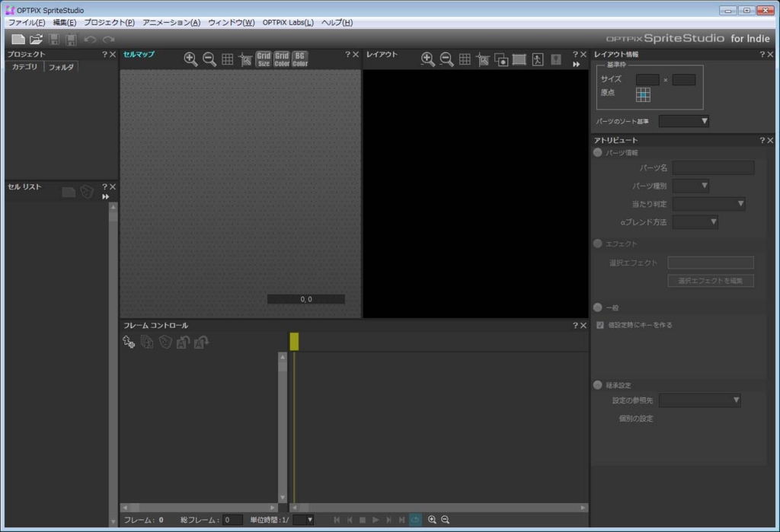This screenshot has height=532, width=780.
Task: Click the overlapping frames icon in Layout toolbar
Action: tap(501, 59)
